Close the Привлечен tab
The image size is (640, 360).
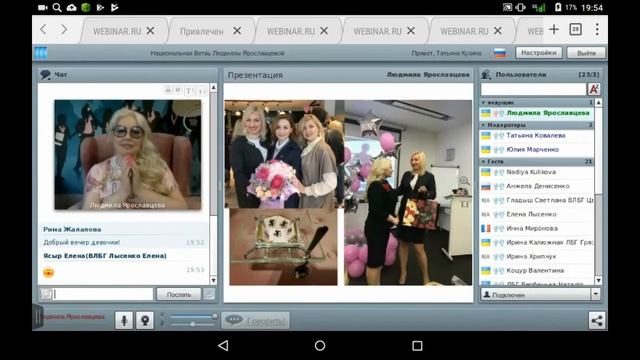237,31
